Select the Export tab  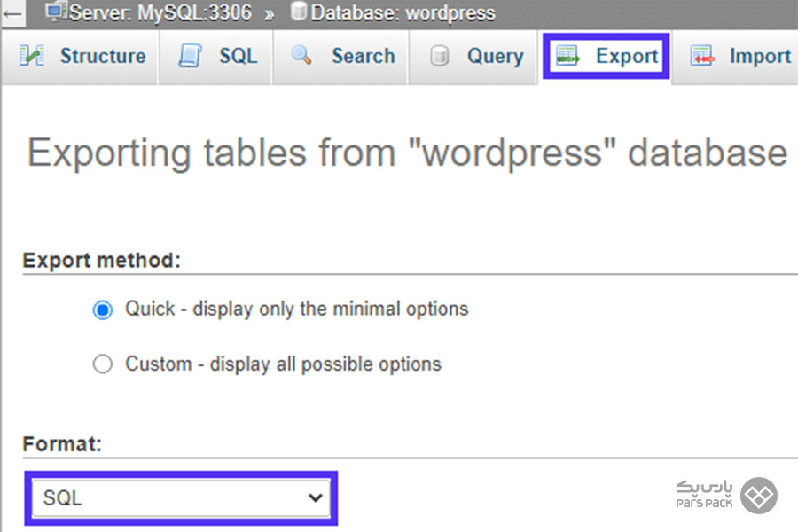point(606,57)
